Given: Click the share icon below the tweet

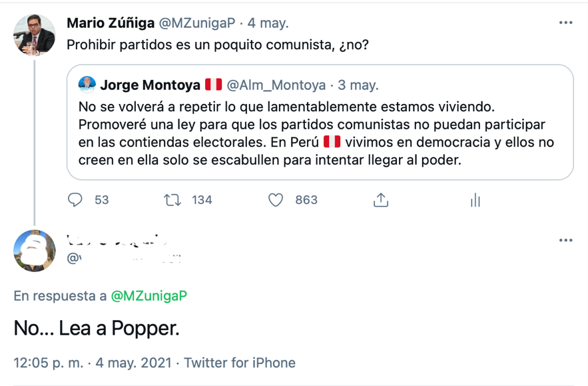Looking at the screenshot, I should point(381,200).
